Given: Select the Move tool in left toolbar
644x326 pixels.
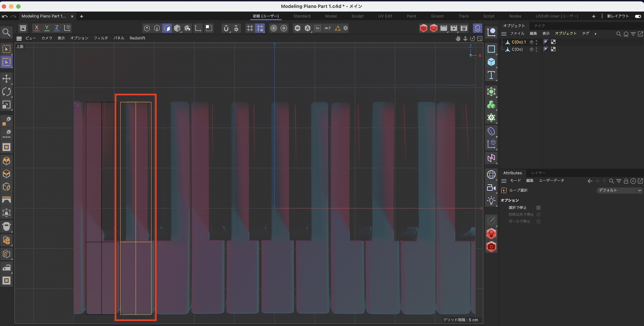Looking at the screenshot, I should [6, 79].
